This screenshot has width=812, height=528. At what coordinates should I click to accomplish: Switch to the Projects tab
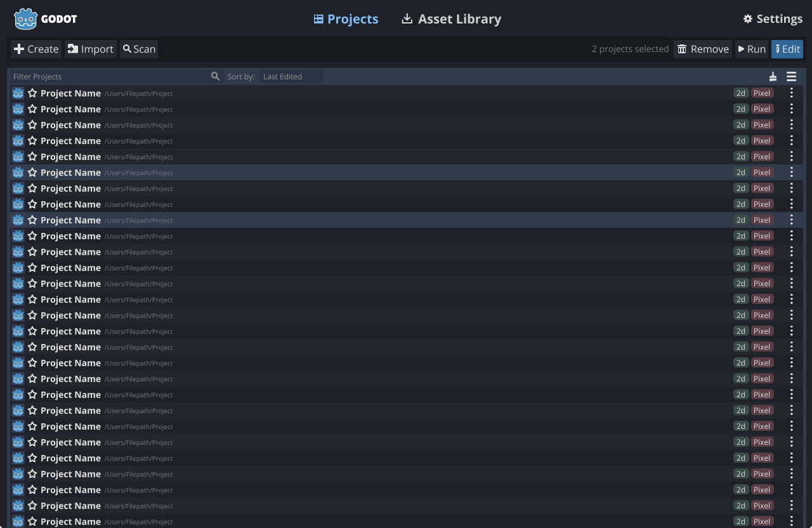pos(346,19)
